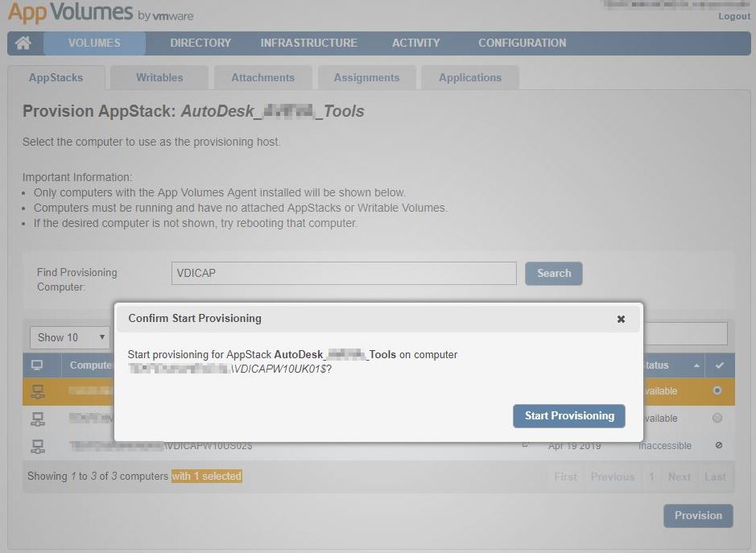
Task: Click the Inaccessible status text
Action: (x=665, y=446)
